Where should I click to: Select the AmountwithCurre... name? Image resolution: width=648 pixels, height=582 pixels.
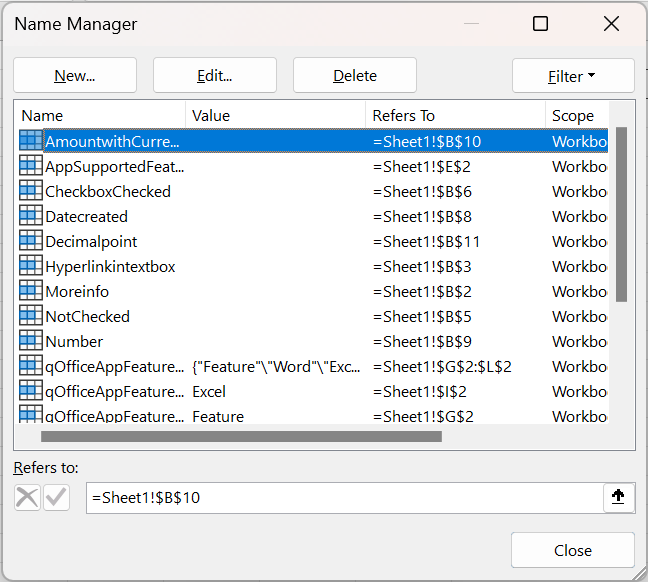tap(112, 141)
